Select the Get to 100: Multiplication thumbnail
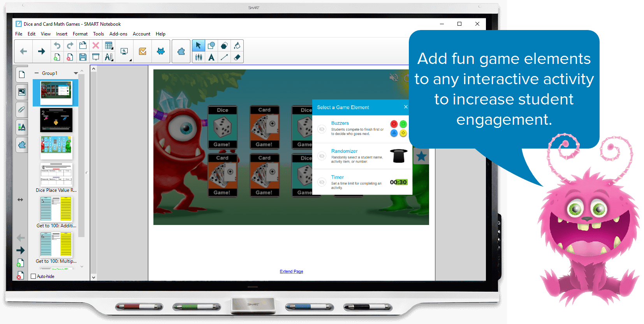The height and width of the screenshot is (324, 644). [56, 244]
